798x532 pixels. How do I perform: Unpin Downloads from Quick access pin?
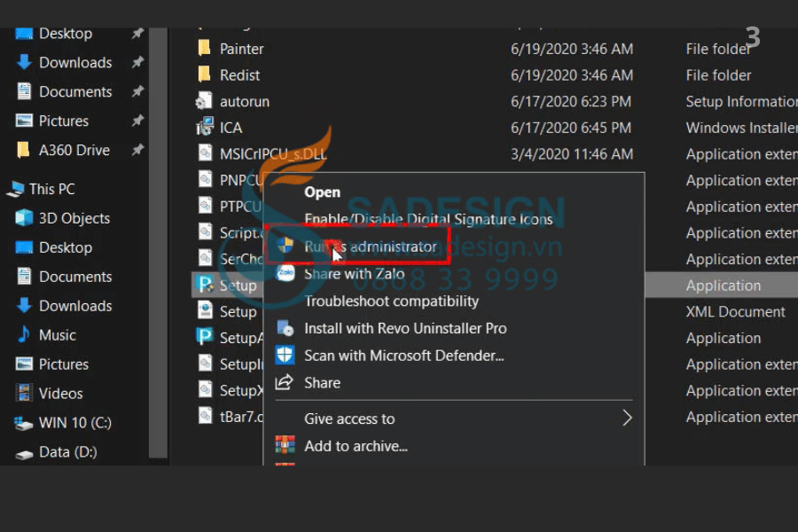(137, 63)
